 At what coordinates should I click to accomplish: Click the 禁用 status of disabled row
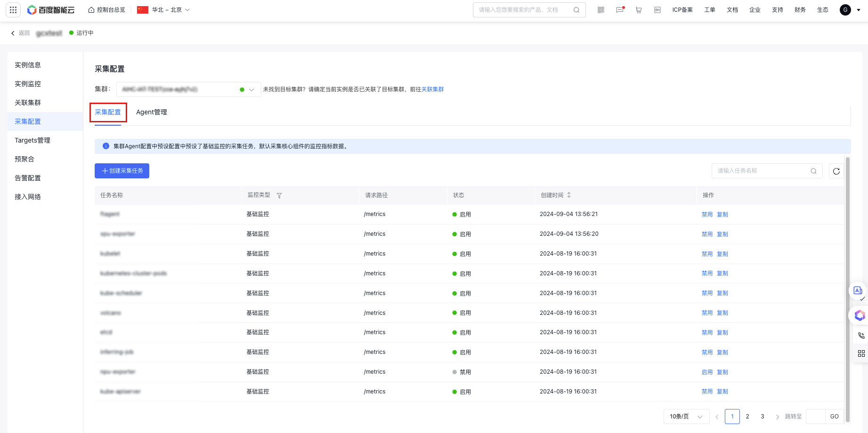tap(462, 372)
